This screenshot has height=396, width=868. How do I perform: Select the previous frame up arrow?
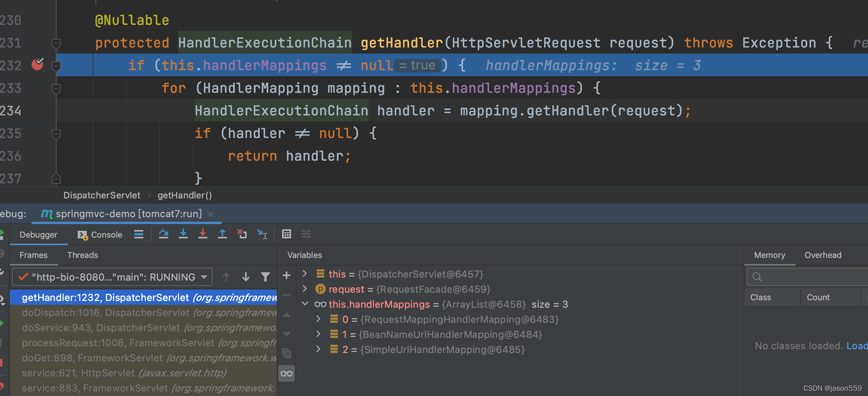pos(226,277)
